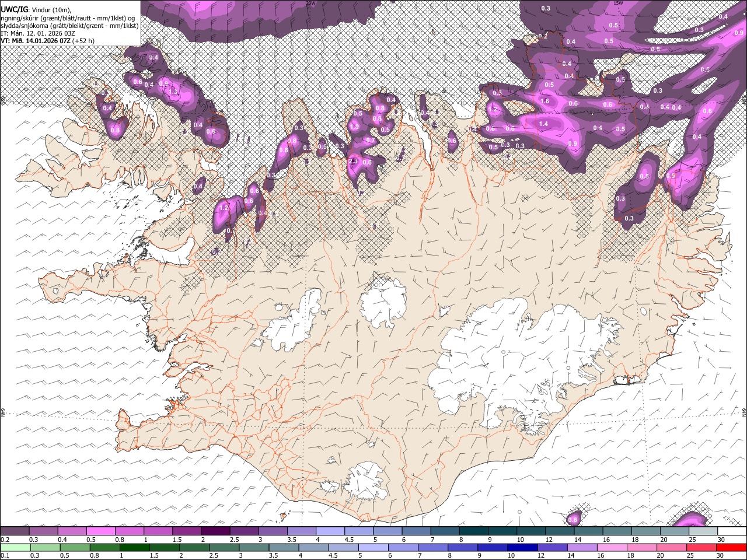Select lower legend swatch between 0.1 and 0.3
Screen dimensions: 747x560
(15, 547)
